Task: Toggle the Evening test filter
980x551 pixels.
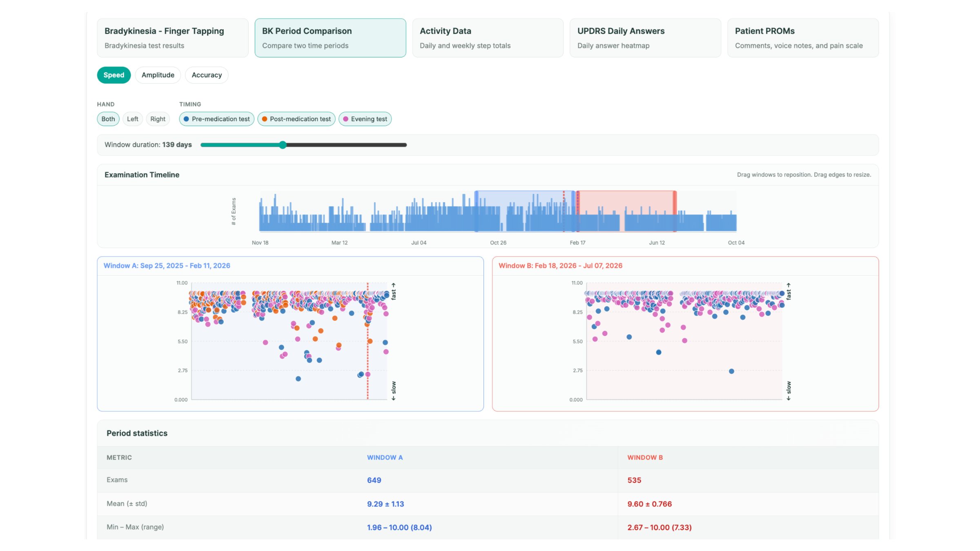Action: [365, 119]
